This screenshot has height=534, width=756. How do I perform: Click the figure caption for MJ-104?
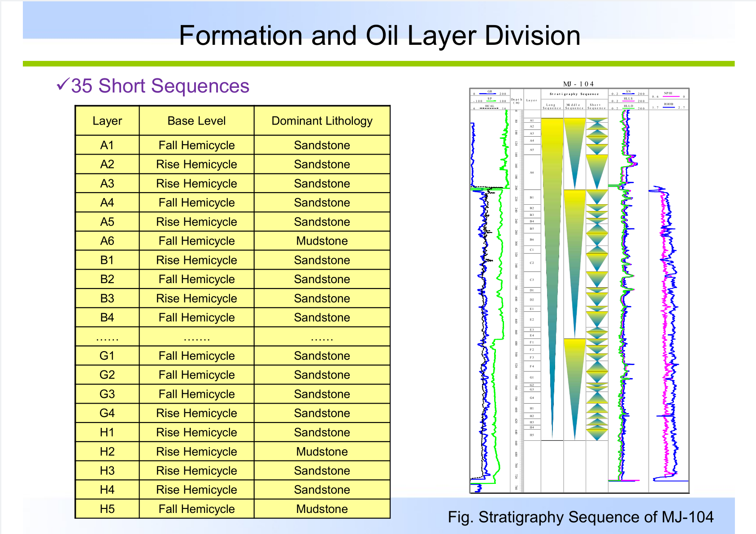coord(580,517)
